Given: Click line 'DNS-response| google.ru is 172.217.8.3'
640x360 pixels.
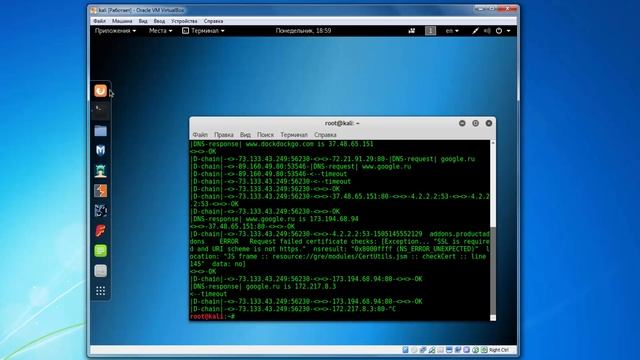Looking at the screenshot, I should 263,286.
